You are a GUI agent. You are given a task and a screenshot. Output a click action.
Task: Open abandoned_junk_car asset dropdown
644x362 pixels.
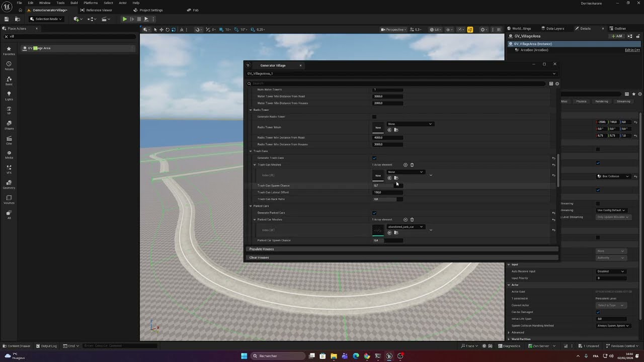406,227
